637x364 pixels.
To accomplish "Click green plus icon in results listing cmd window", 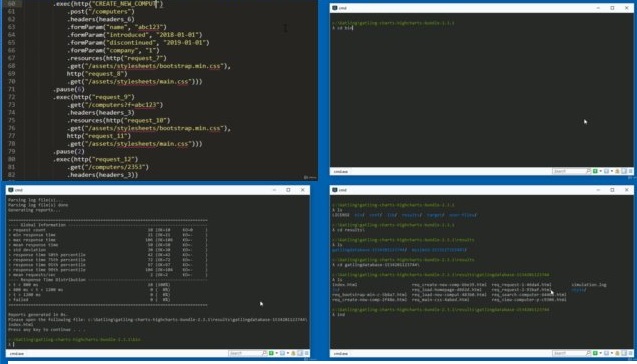I will click(x=595, y=353).
